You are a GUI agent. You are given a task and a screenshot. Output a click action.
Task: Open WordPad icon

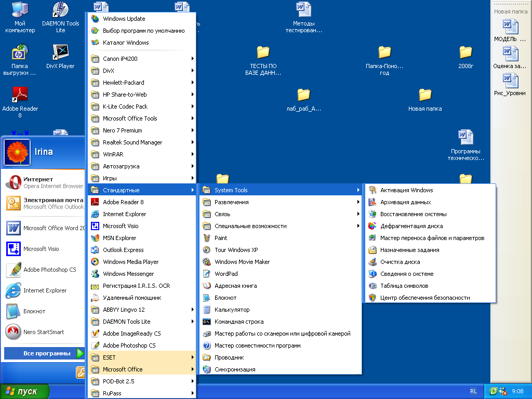pyautogui.click(x=207, y=274)
